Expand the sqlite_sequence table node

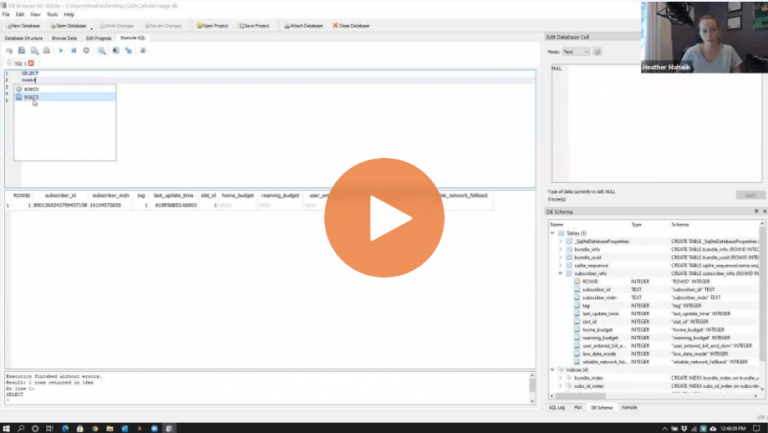(x=560, y=265)
